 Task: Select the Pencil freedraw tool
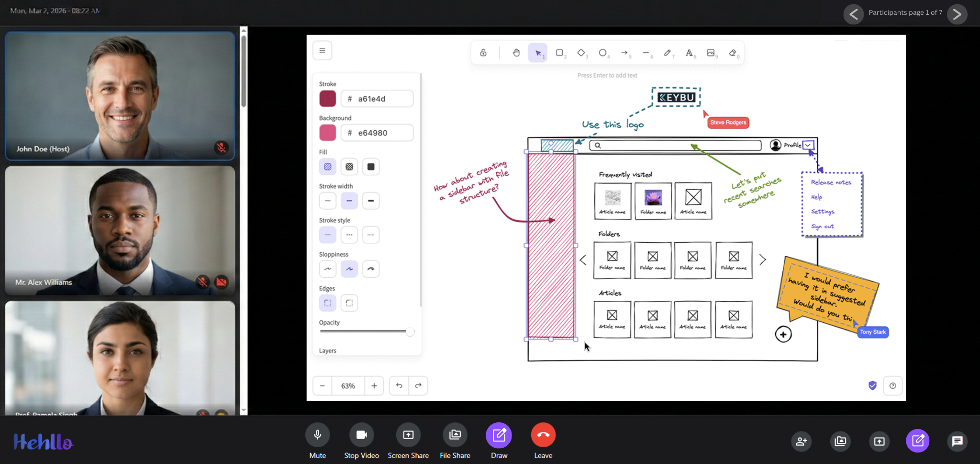pyautogui.click(x=668, y=53)
